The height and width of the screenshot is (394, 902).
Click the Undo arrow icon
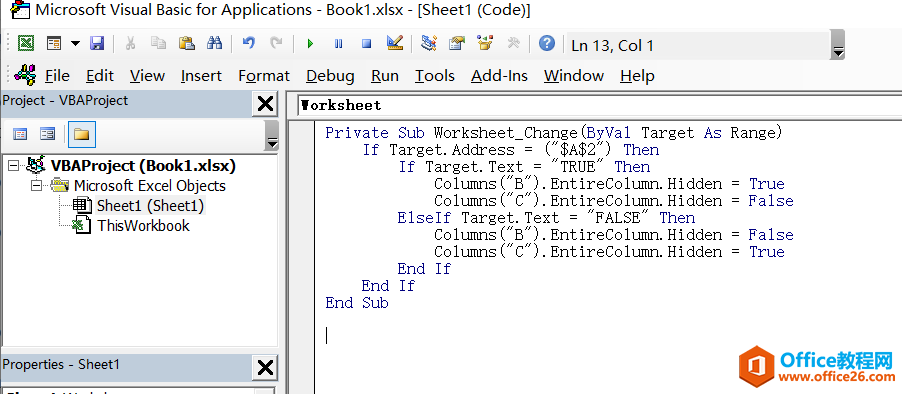tap(249, 44)
